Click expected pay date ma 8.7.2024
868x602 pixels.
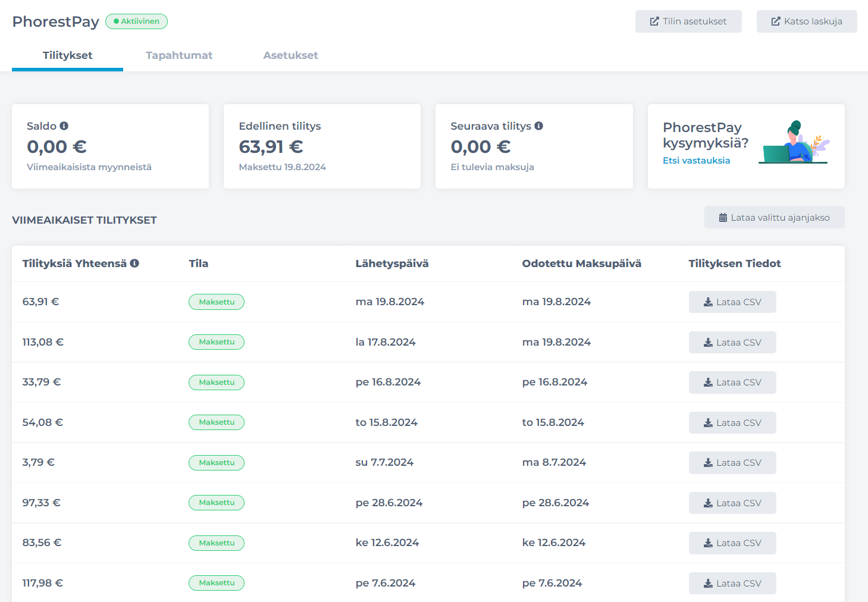[554, 462]
